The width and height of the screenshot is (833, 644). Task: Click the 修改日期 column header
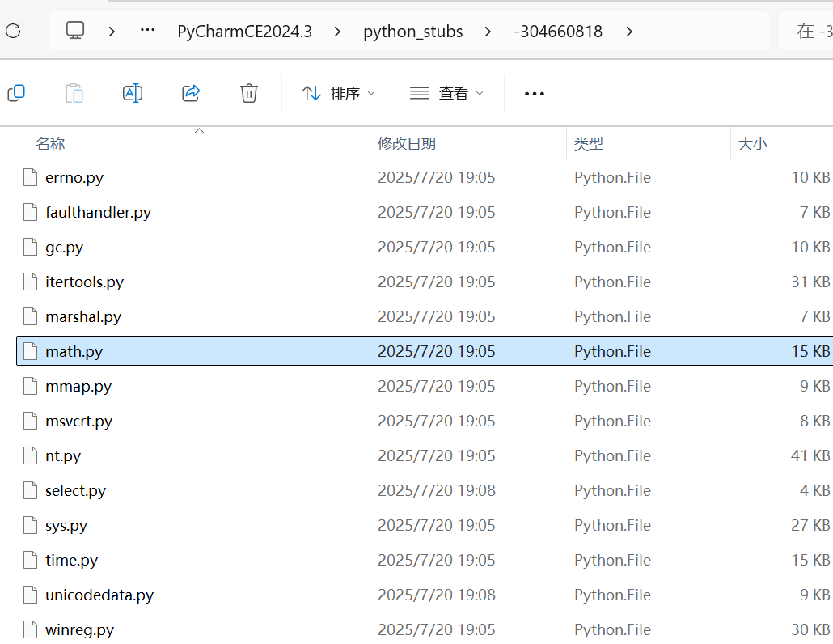[x=405, y=143]
